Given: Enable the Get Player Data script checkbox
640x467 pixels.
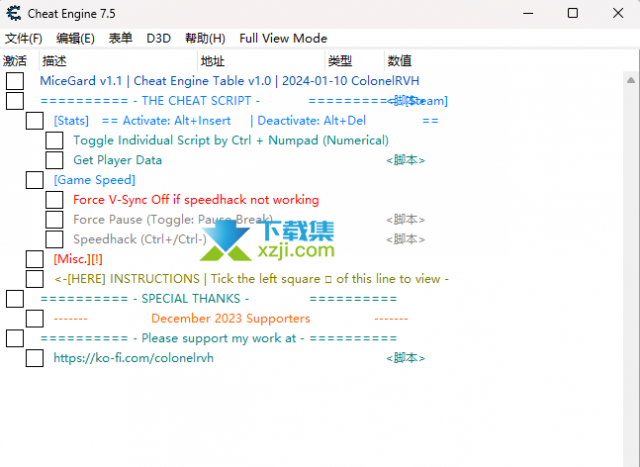Looking at the screenshot, I should click(54, 160).
